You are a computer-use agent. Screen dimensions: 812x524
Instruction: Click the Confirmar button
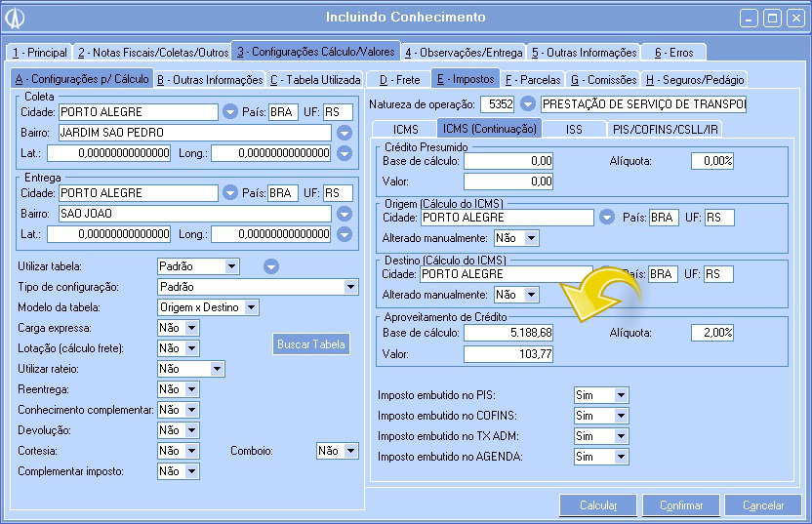[681, 505]
